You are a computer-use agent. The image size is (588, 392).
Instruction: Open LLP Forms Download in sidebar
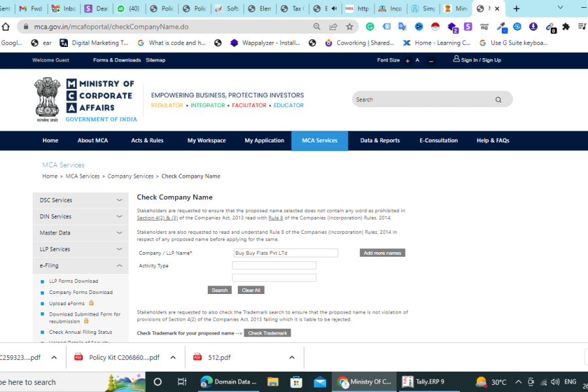pos(73,281)
